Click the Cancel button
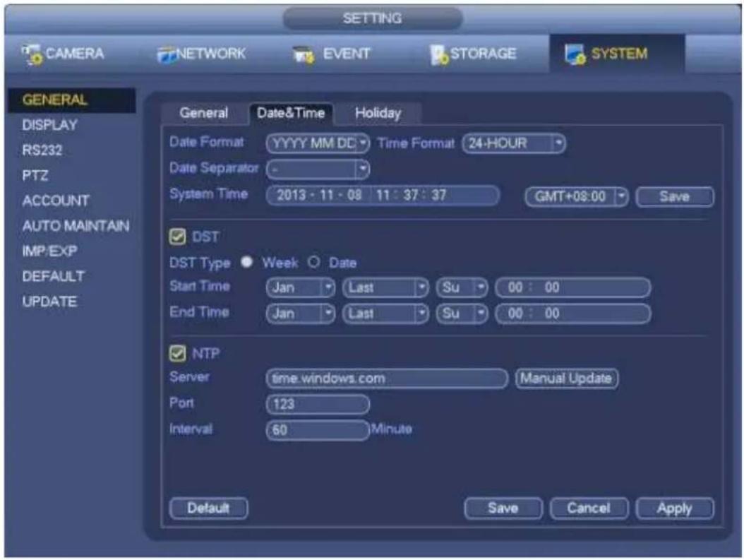Screen dimensions: 744x560 coord(589,508)
